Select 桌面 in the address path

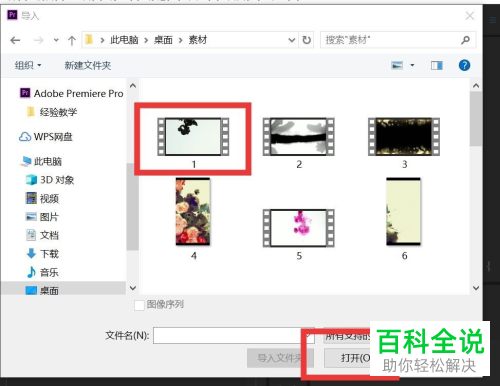(x=163, y=40)
